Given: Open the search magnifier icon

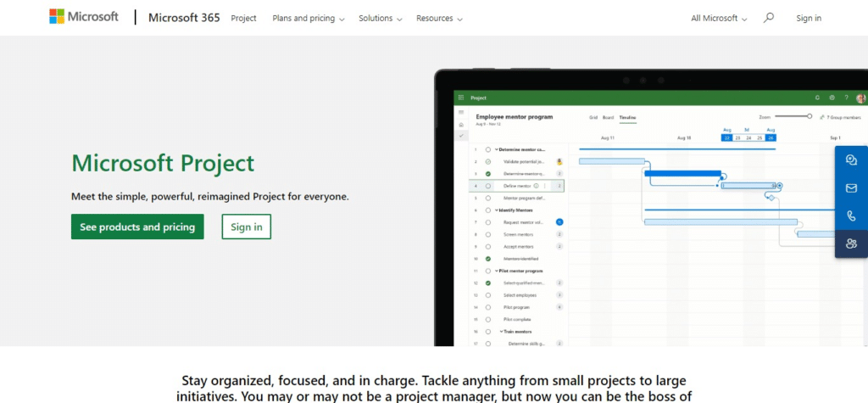Looking at the screenshot, I should click(x=769, y=18).
